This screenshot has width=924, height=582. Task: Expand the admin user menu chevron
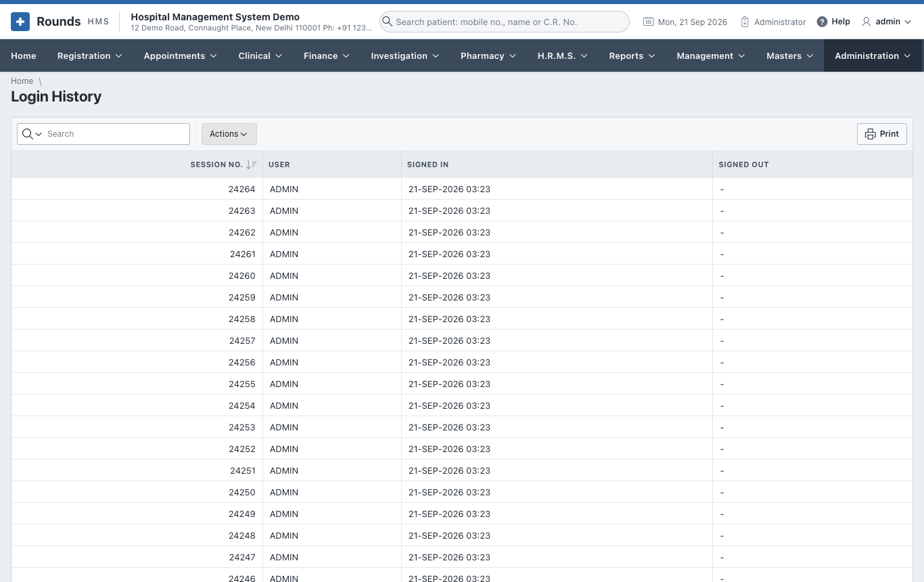click(x=908, y=22)
